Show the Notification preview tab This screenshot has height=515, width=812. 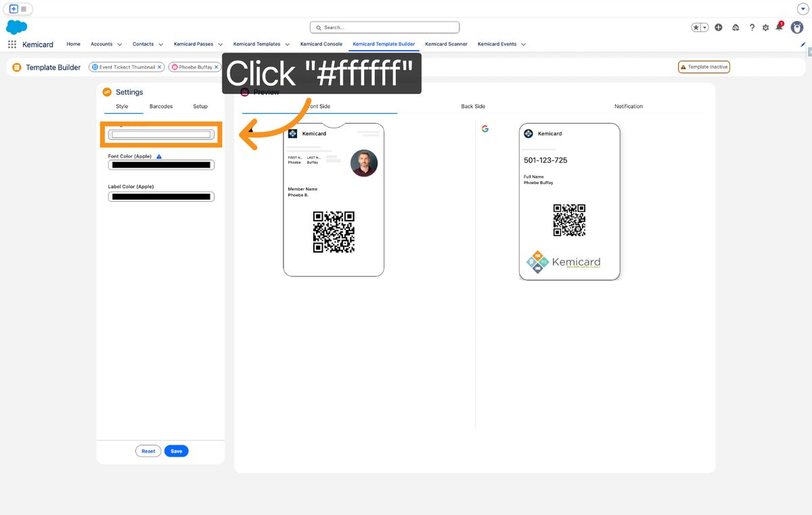click(629, 106)
